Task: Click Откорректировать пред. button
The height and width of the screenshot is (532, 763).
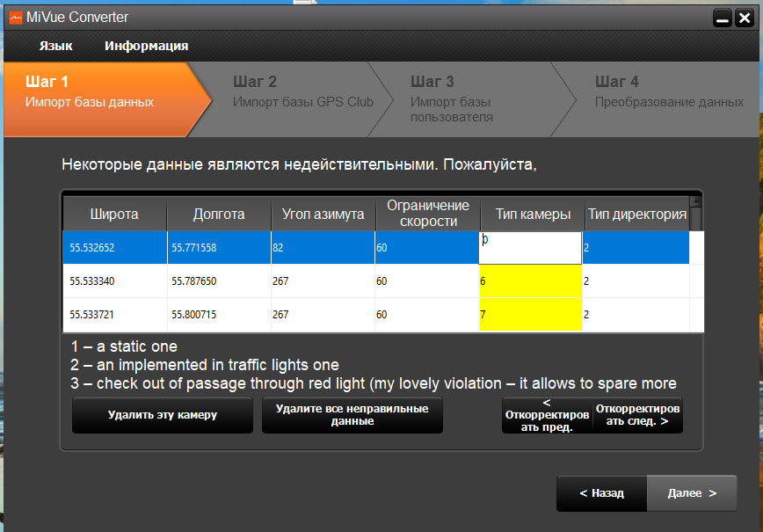Action: point(547,415)
